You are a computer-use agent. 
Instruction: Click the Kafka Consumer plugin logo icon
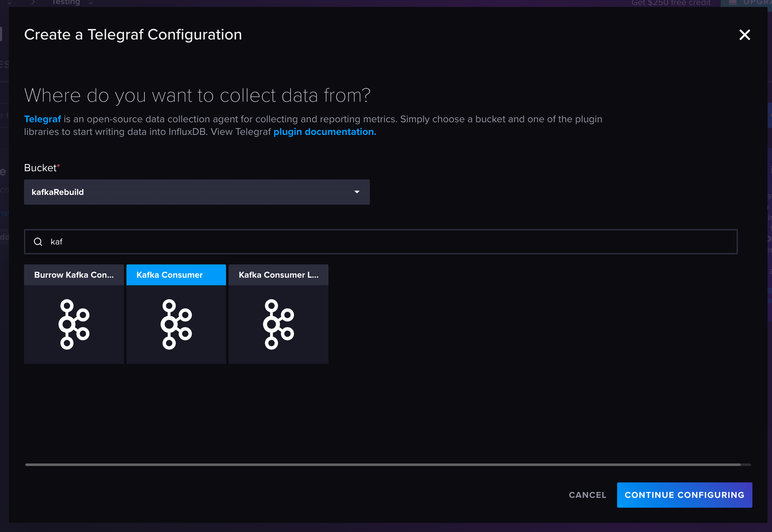click(x=176, y=324)
